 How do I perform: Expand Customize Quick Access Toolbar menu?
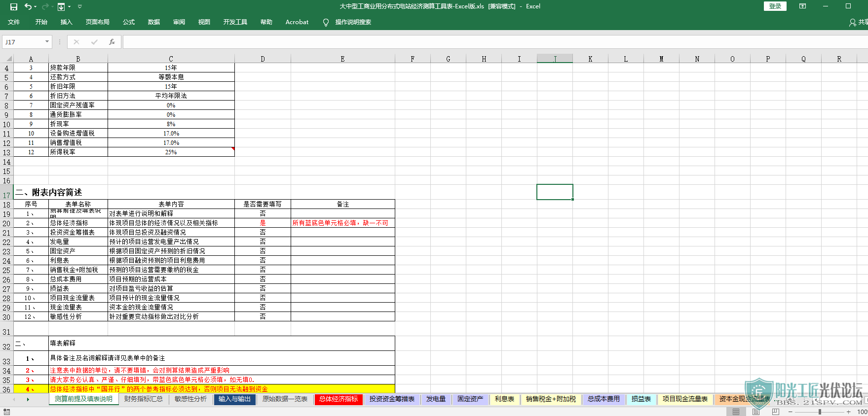pyautogui.click(x=80, y=6)
